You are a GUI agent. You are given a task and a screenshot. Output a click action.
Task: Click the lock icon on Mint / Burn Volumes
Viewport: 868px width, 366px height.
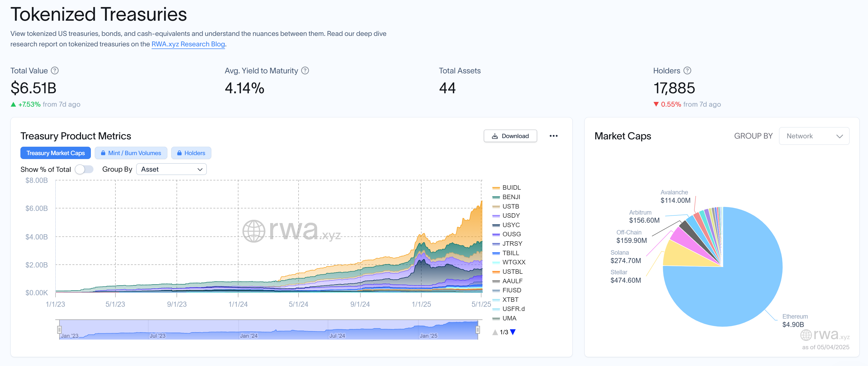(103, 153)
